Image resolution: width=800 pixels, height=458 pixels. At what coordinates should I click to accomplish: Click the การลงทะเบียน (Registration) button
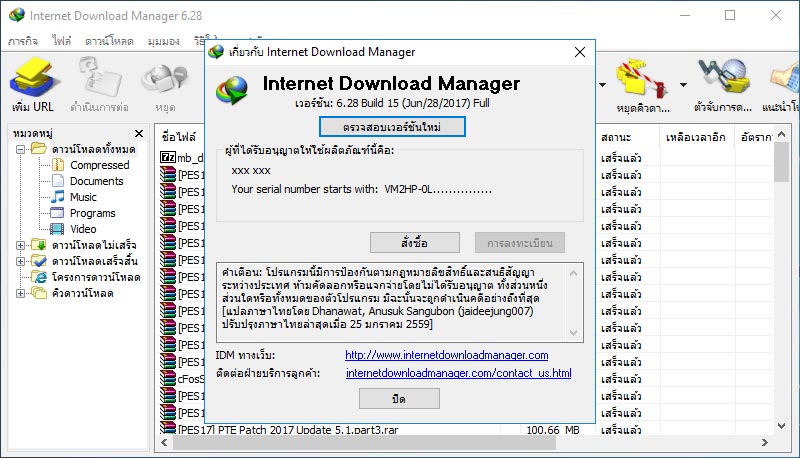pyautogui.click(x=520, y=243)
